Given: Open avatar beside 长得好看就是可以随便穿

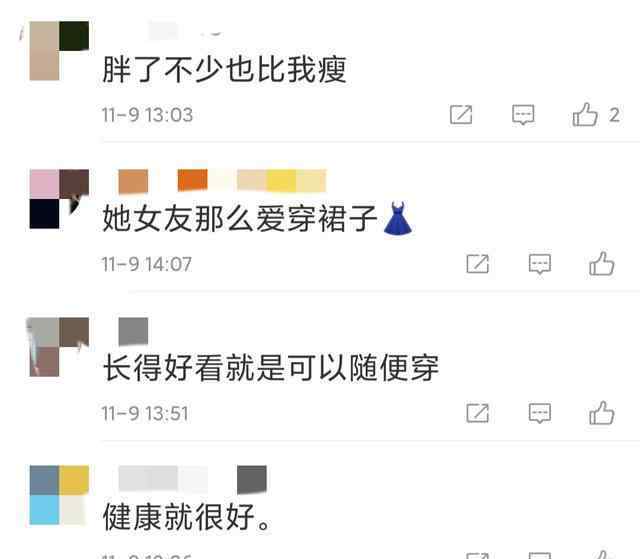Looking at the screenshot, I should pyautogui.click(x=59, y=347).
